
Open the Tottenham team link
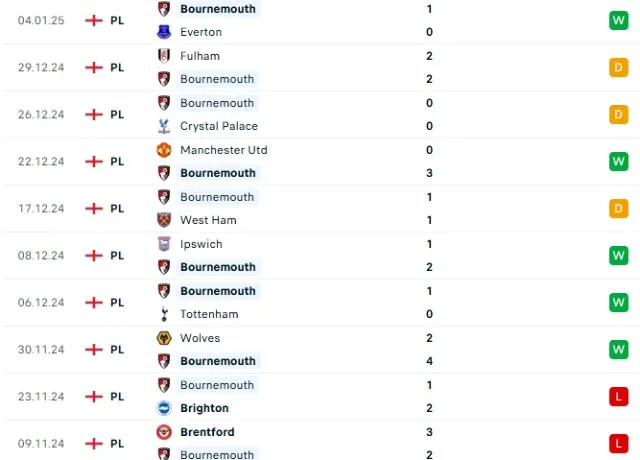(x=209, y=314)
